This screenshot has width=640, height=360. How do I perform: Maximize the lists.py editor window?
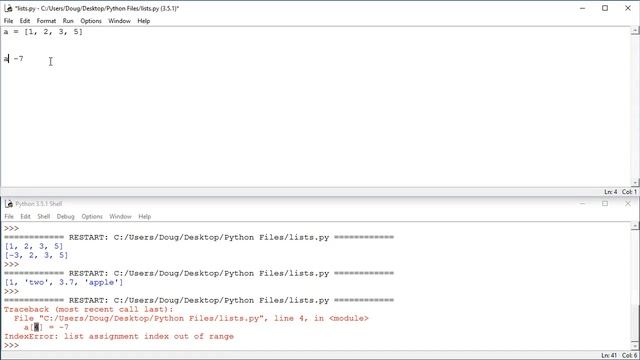pyautogui.click(x=605, y=8)
